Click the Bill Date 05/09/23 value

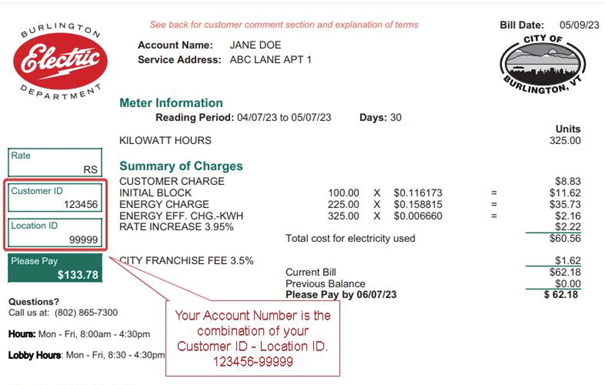[x=579, y=25]
